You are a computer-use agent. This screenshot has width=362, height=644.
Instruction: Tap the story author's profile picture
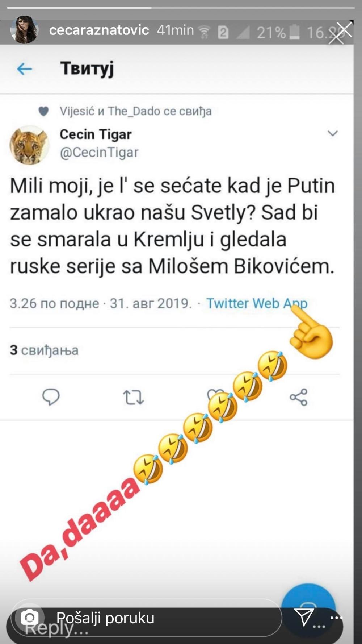point(24,30)
